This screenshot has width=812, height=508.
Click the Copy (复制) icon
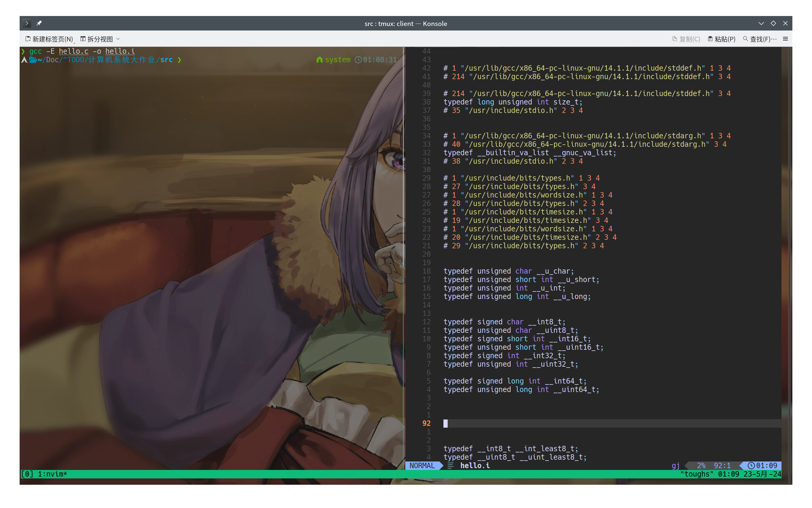(x=674, y=39)
